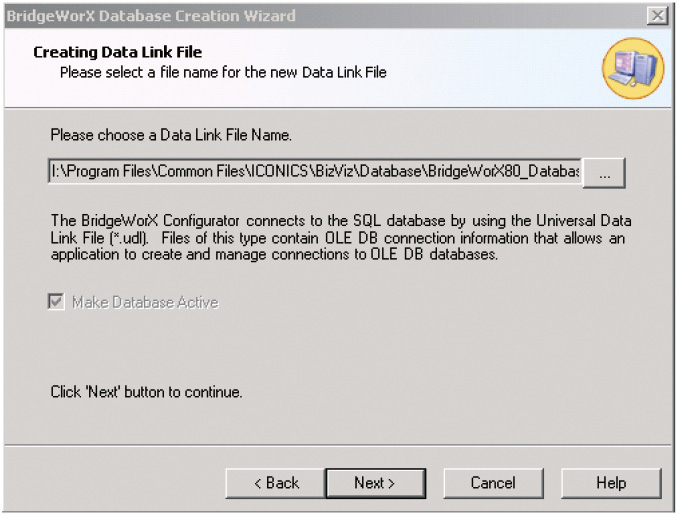
Task: Go to previous step with < Back
Action: [275, 483]
